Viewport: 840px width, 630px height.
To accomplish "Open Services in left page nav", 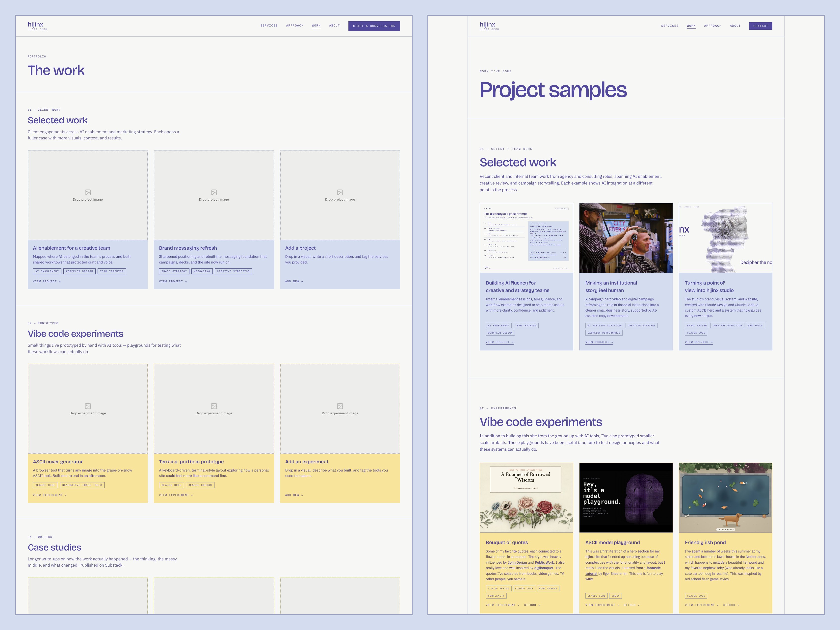I will (269, 26).
